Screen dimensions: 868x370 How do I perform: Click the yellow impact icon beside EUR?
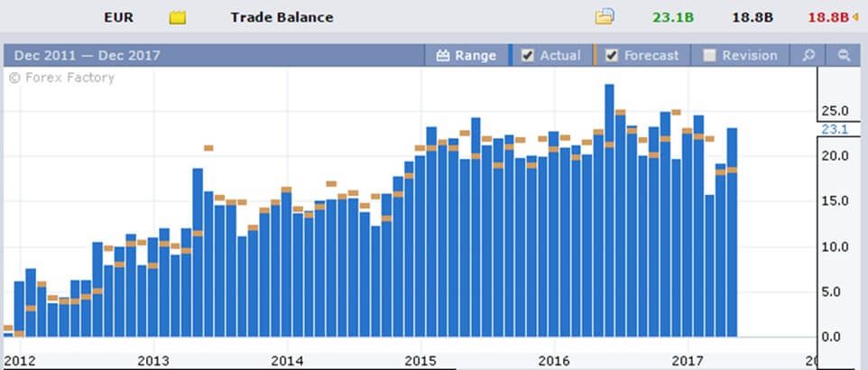tap(178, 17)
